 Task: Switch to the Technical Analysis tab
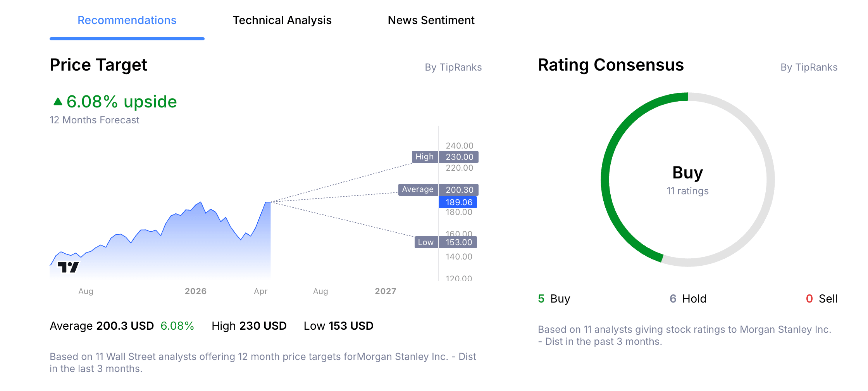point(282,20)
